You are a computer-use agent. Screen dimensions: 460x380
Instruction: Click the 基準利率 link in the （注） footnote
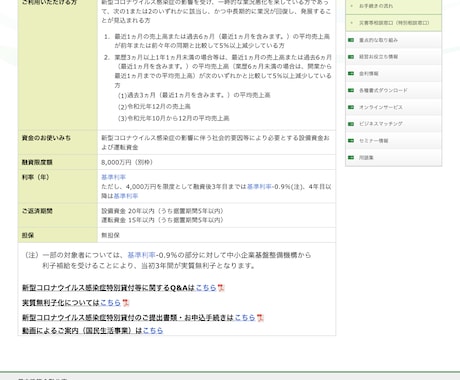tap(141, 255)
